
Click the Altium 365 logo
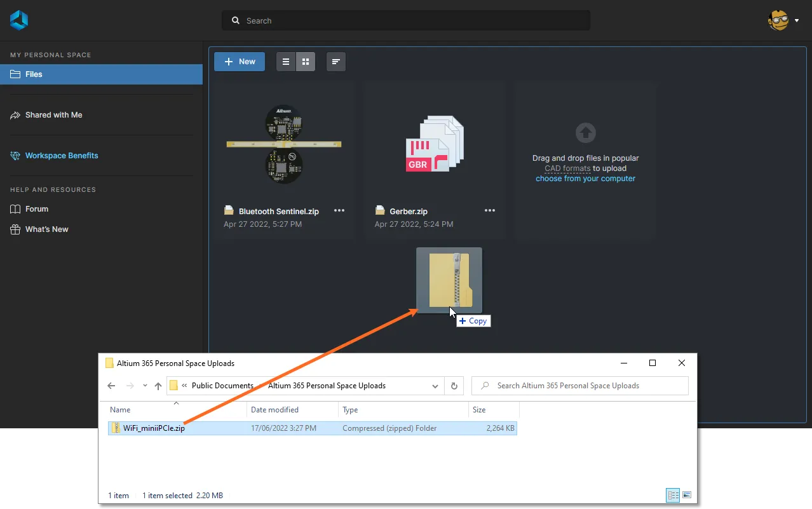(x=19, y=20)
